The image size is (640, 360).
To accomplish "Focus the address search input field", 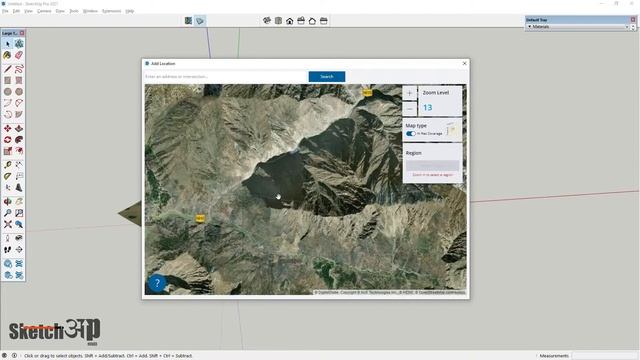I will coord(225,76).
